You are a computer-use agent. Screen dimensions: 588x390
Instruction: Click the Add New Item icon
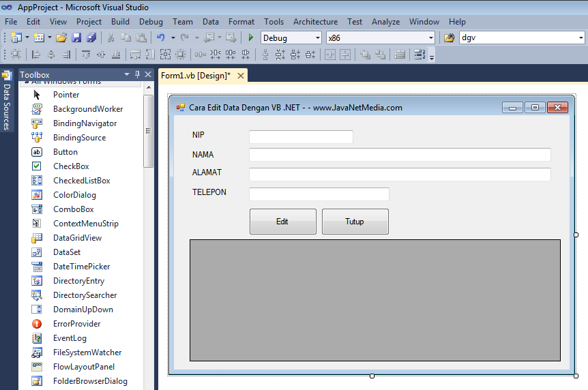39,37
